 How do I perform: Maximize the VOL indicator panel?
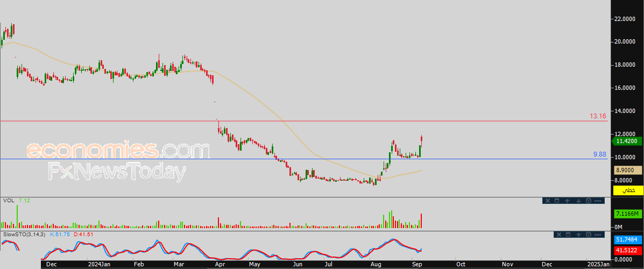coord(557,201)
